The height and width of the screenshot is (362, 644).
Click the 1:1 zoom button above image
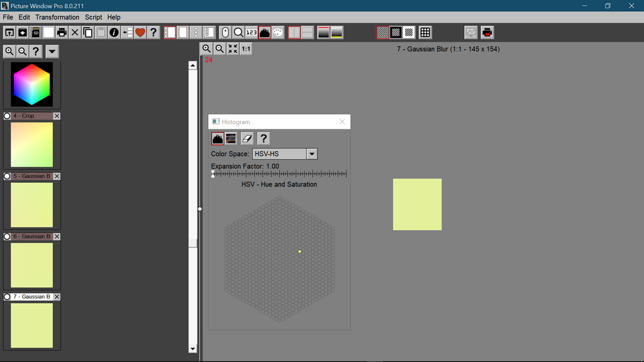[x=246, y=49]
